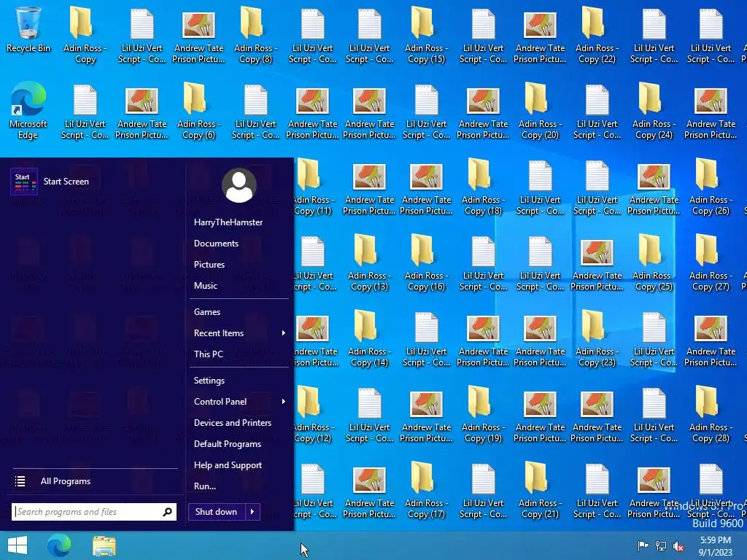The width and height of the screenshot is (747, 560).
Task: Select the Adin Ross - Copy (14) folder
Action: pyautogui.click(x=369, y=338)
